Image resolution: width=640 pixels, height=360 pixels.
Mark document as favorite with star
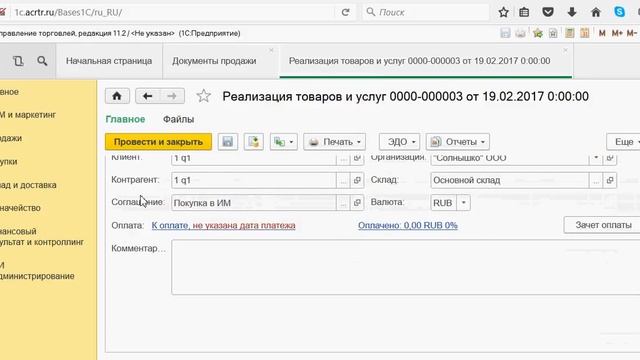pos(203,96)
